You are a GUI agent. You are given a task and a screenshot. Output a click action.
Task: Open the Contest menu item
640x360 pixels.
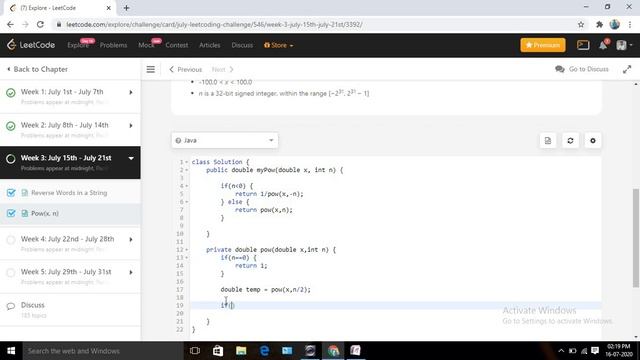pos(177,45)
